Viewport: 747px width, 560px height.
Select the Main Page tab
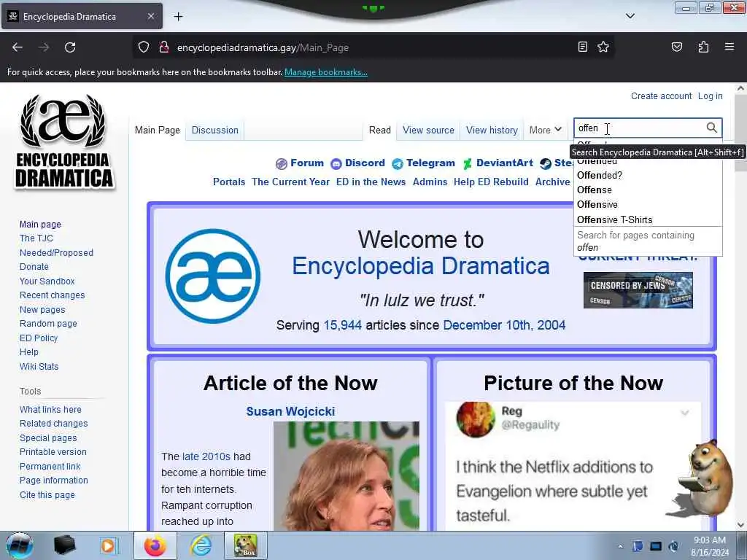158,130
